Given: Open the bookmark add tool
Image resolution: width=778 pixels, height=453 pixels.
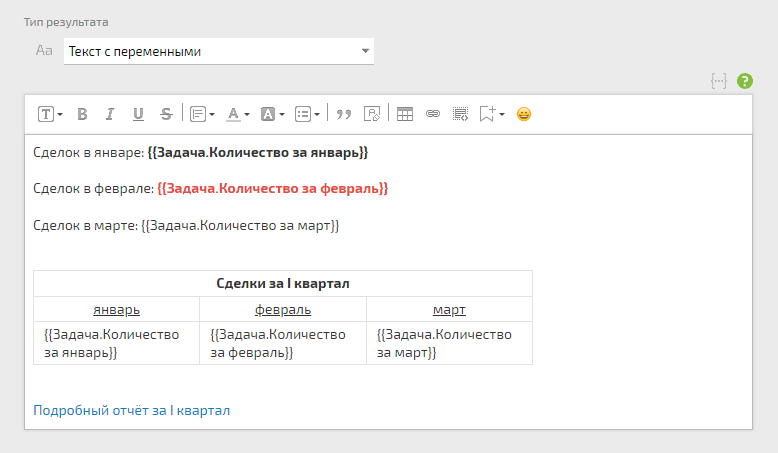Looking at the screenshot, I should click(488, 114).
